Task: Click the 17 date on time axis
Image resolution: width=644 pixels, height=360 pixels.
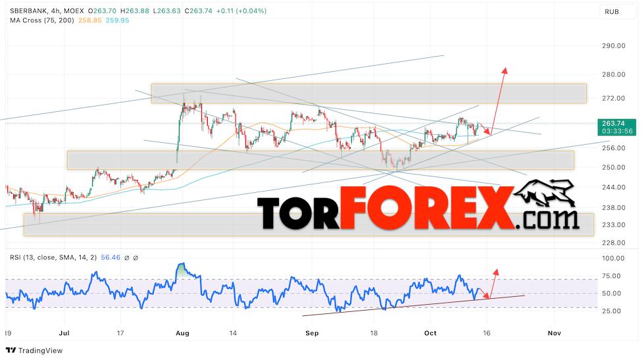Action: click(120, 333)
